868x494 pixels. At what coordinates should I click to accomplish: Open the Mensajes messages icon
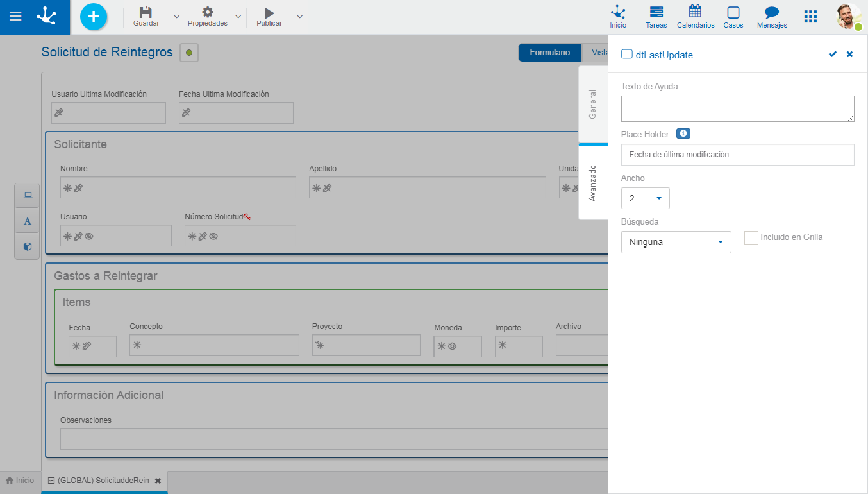click(772, 17)
